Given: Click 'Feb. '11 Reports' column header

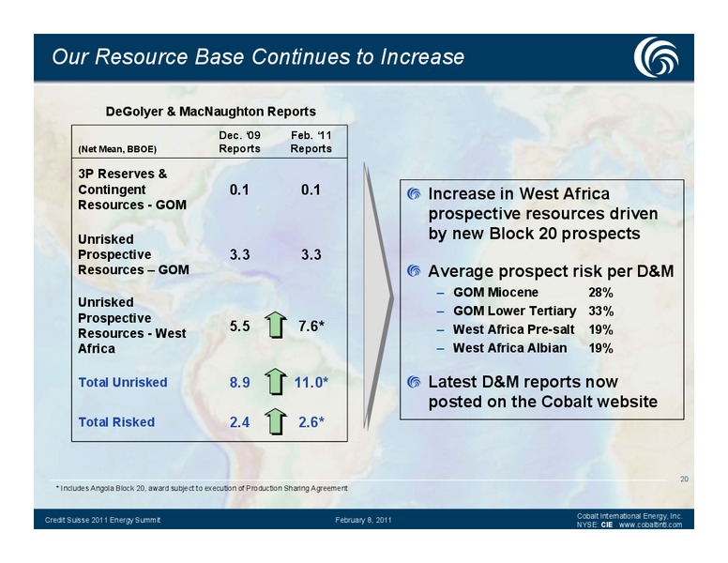Looking at the screenshot, I should pyautogui.click(x=311, y=142).
